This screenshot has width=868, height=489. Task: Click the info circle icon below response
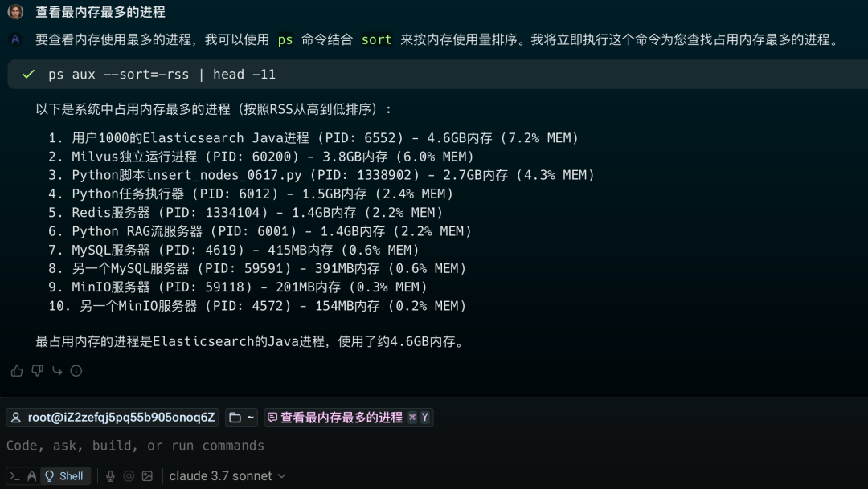[76, 371]
